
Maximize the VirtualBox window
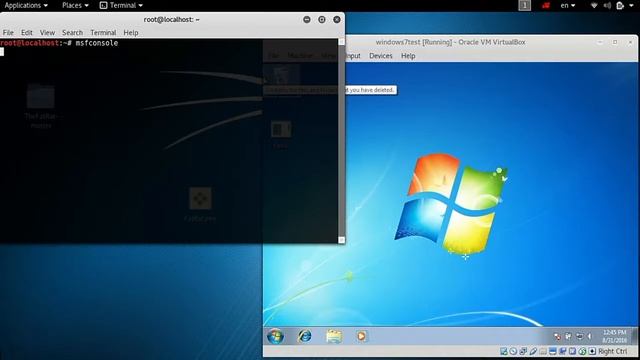pos(615,42)
